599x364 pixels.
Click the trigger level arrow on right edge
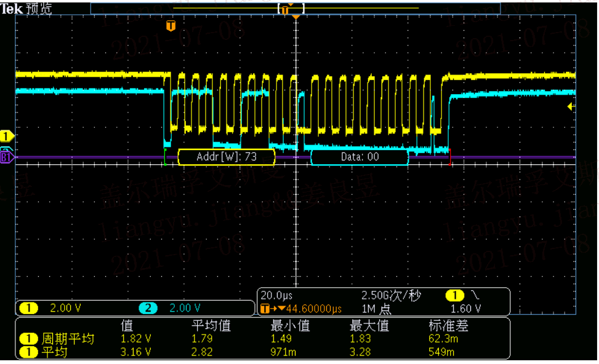pyautogui.click(x=571, y=107)
